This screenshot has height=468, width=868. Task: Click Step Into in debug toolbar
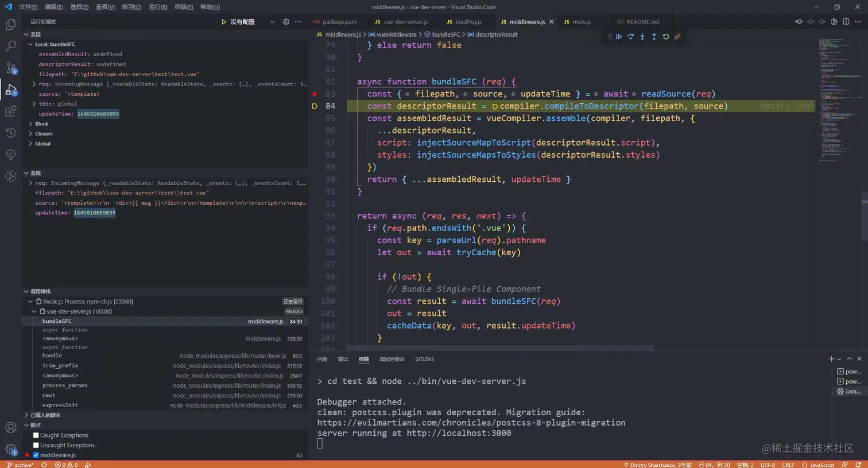pos(642,37)
